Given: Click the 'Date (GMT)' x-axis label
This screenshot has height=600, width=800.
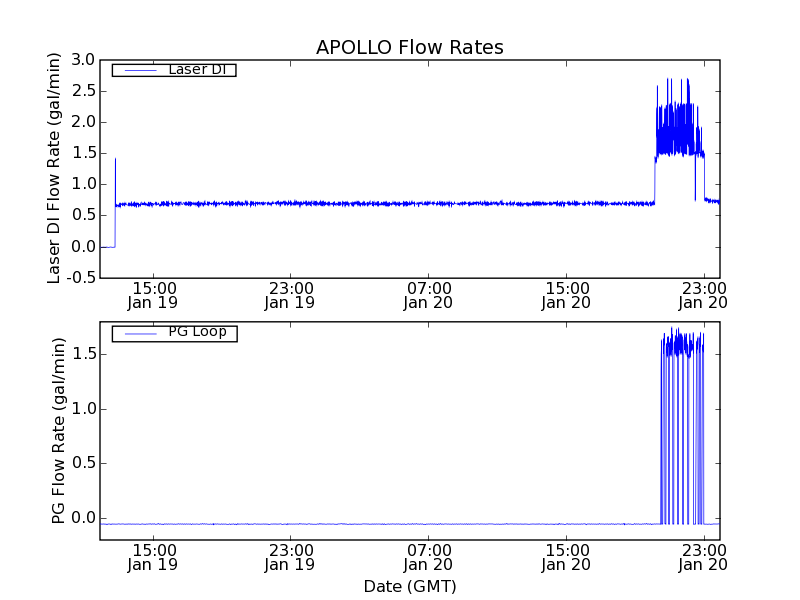Looking at the screenshot, I should coord(410,586).
